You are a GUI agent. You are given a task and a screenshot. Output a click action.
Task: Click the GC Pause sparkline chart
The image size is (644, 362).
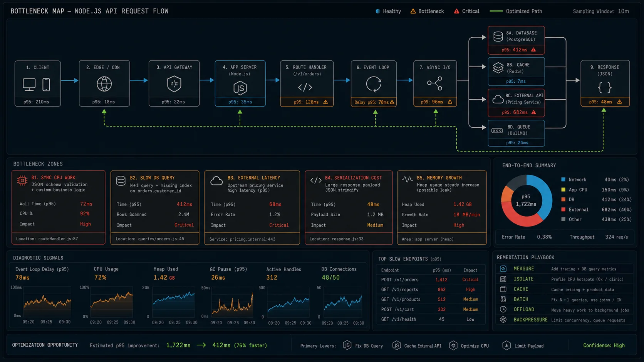click(x=232, y=302)
